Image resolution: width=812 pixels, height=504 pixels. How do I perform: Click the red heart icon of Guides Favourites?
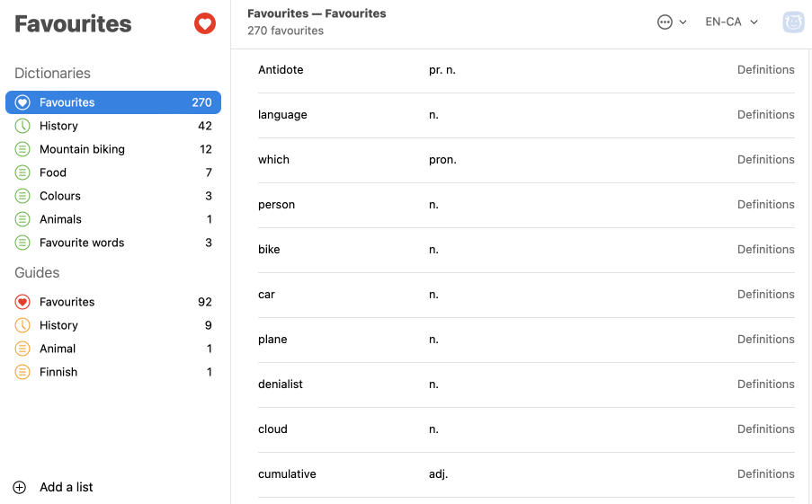tap(22, 302)
